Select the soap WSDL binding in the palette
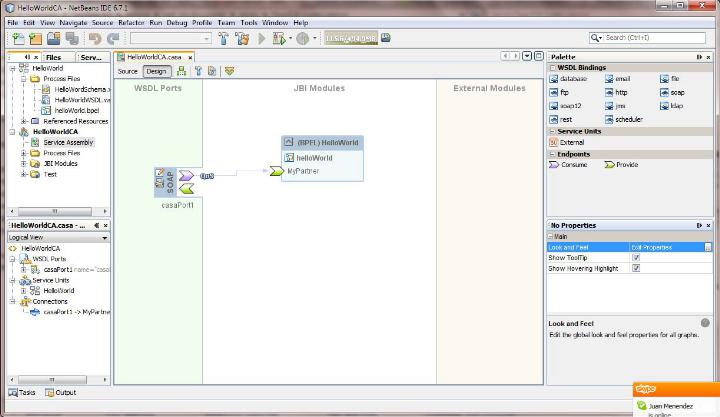The width and height of the screenshot is (720, 417). click(672, 93)
